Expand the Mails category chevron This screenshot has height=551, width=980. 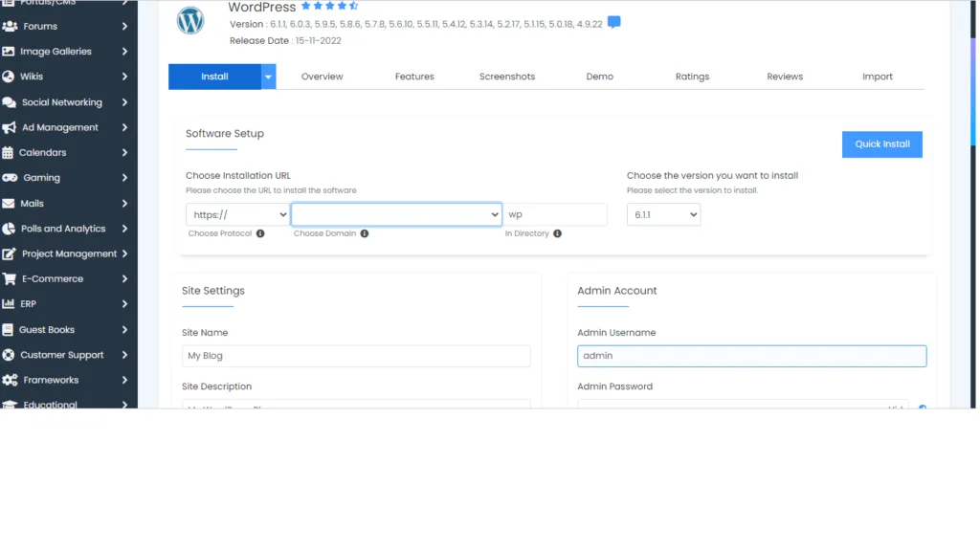coord(124,204)
